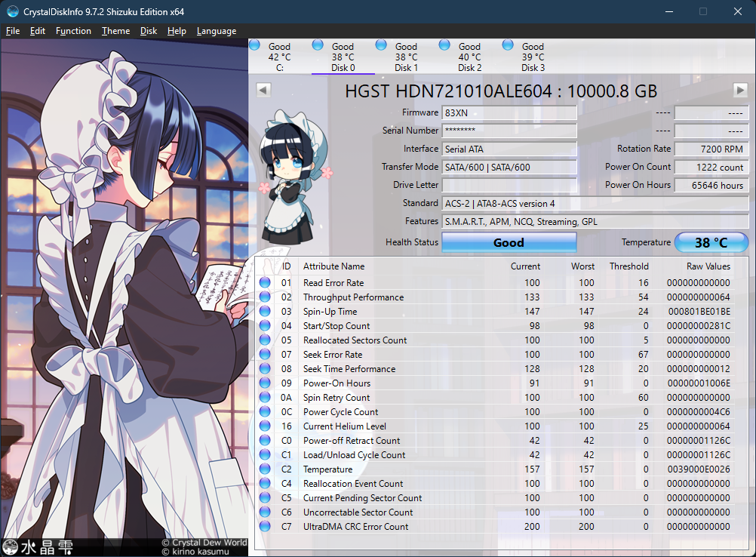Click the Rotation Rate value 7200 RPM

(x=711, y=149)
